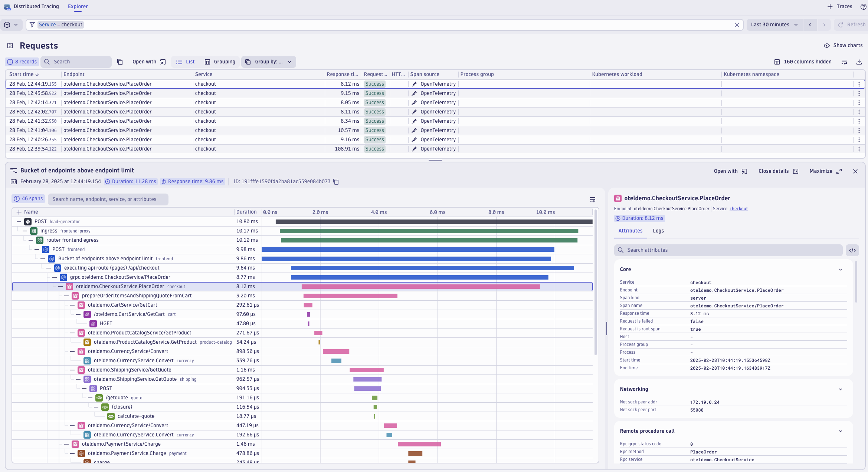
Task: Open the Group by dropdown
Action: pos(268,62)
